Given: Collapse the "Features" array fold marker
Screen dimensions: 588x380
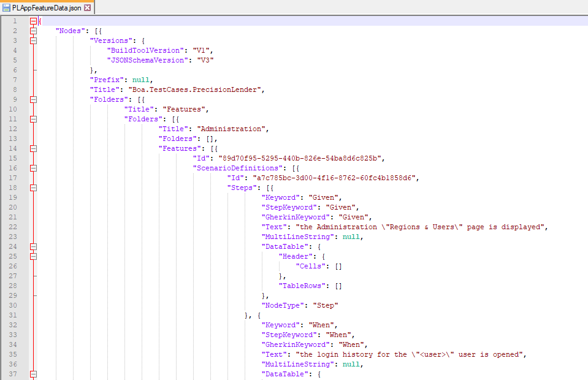Looking at the screenshot, I should pyautogui.click(x=33, y=148).
